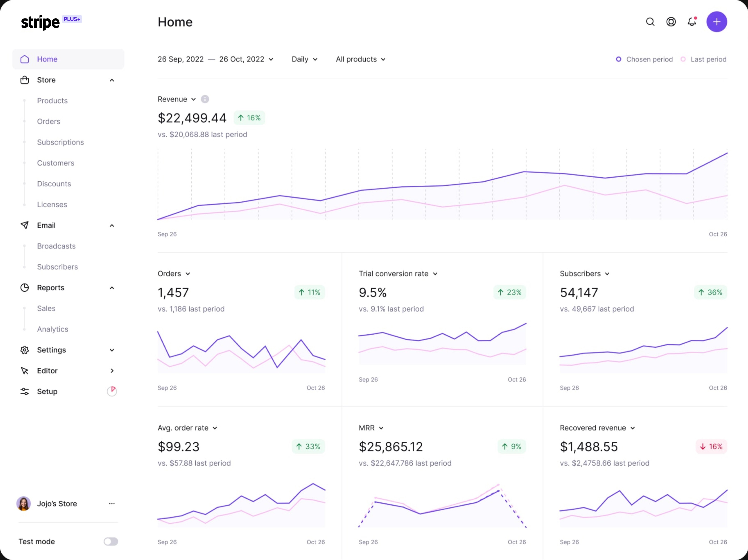Screen dimensions: 748x560
Task: Open the All products filter dropdown
Action: pos(360,59)
